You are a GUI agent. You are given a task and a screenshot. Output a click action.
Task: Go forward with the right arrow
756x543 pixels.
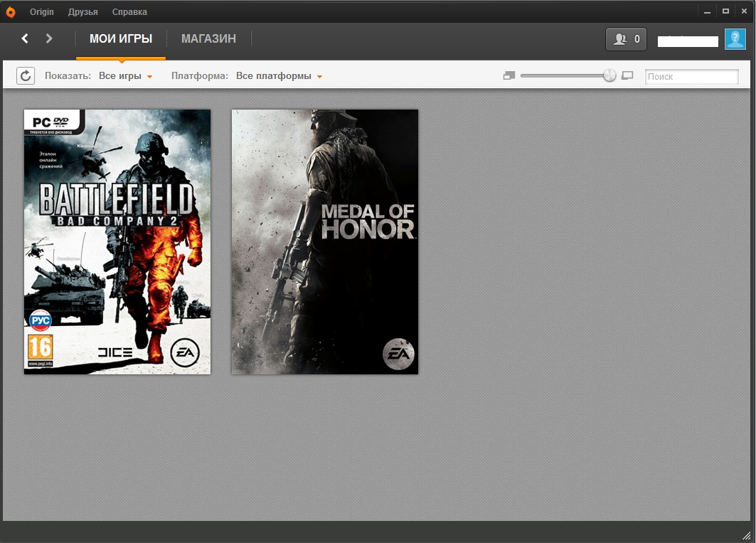[x=48, y=38]
